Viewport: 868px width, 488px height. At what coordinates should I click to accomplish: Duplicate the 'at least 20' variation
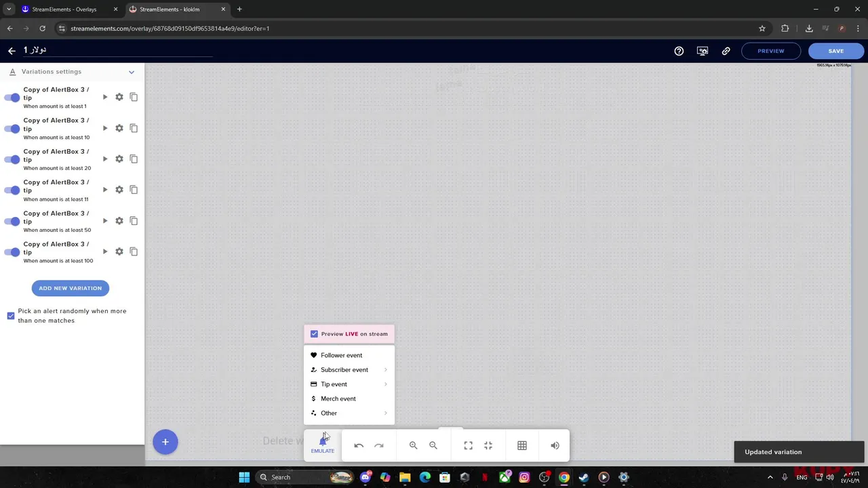coord(134,159)
